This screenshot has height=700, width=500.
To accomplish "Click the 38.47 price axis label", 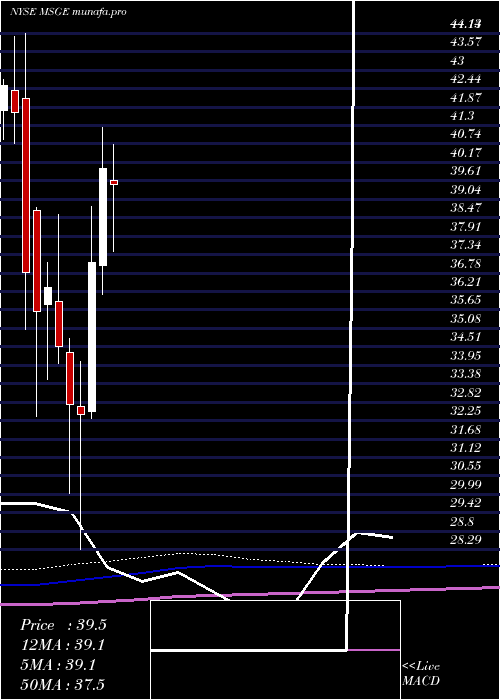I will point(466,208).
